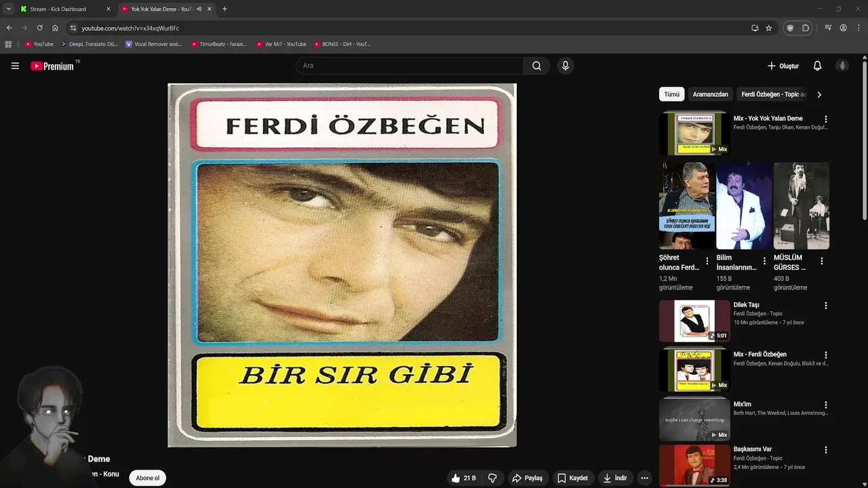Open options for Mix - Yok Yok Yalan Deme
Viewport: 868px width, 488px height.
825,119
